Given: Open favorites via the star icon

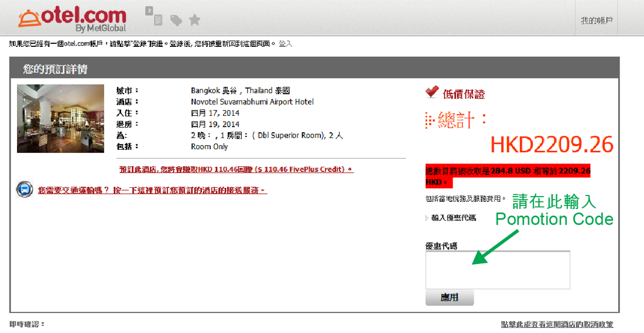Looking at the screenshot, I should click(194, 20).
